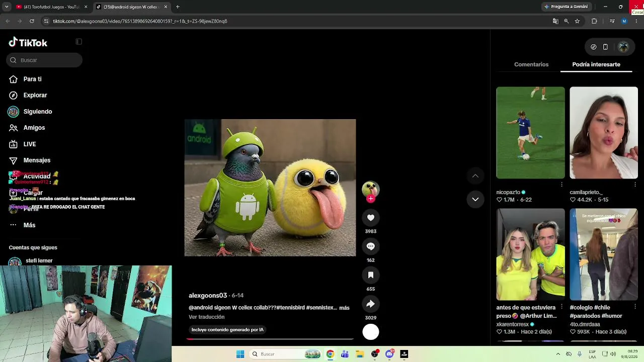The width and height of the screenshot is (644, 362).
Task: Open options for the camilaprieto video
Action: (x=635, y=185)
